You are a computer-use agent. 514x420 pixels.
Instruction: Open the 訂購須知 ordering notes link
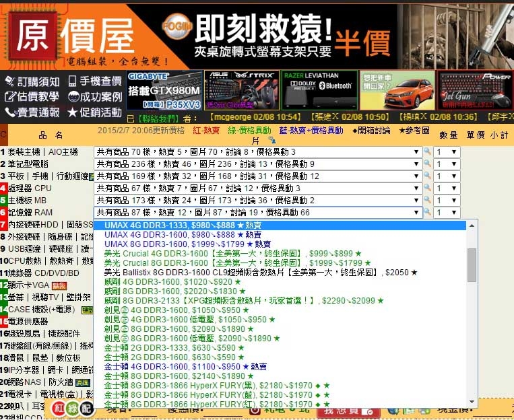[32, 81]
